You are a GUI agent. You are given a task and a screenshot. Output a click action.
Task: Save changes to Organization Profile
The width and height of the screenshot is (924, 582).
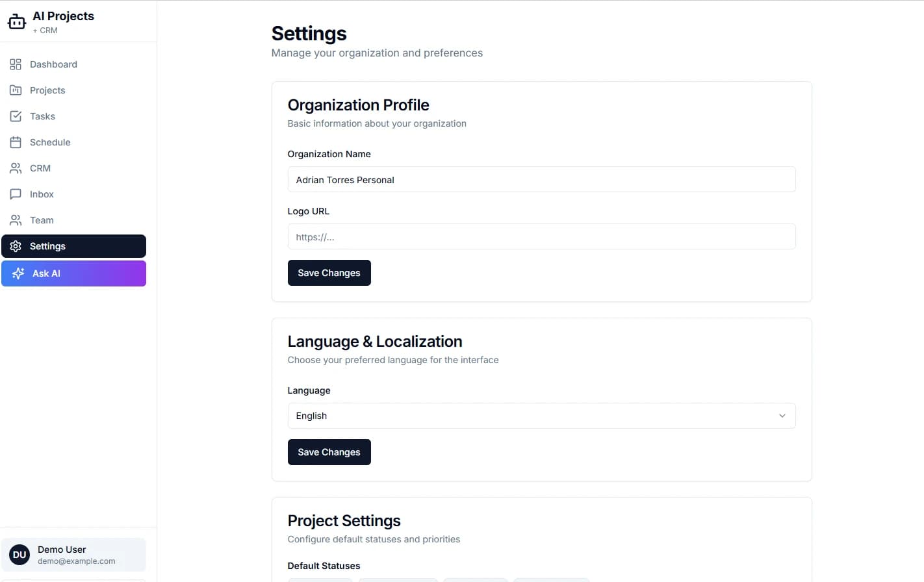pyautogui.click(x=329, y=273)
